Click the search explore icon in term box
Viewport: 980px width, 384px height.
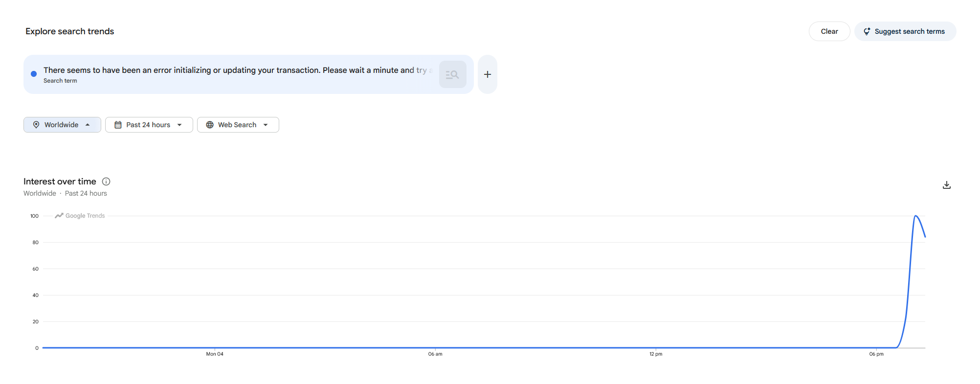click(x=452, y=74)
